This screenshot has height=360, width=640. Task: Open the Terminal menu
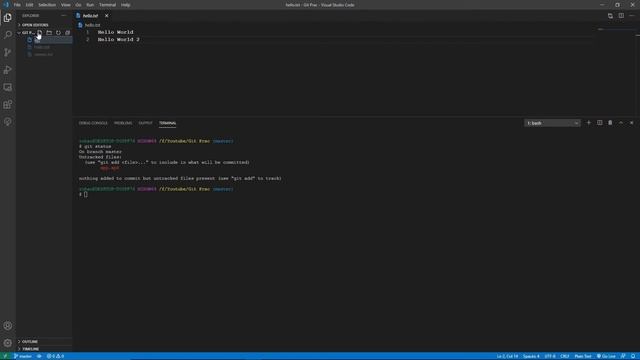(107, 5)
